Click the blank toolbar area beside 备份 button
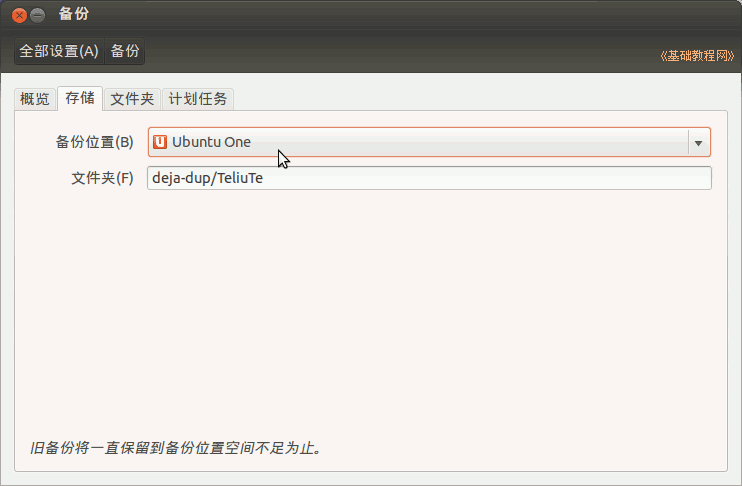This screenshot has height=486, width=742. click(400, 51)
